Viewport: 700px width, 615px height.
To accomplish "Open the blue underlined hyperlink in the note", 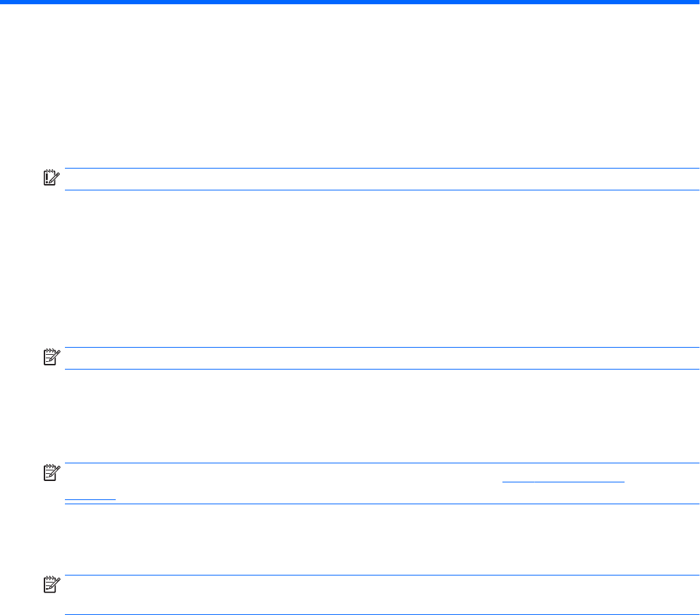I will 564,479.
